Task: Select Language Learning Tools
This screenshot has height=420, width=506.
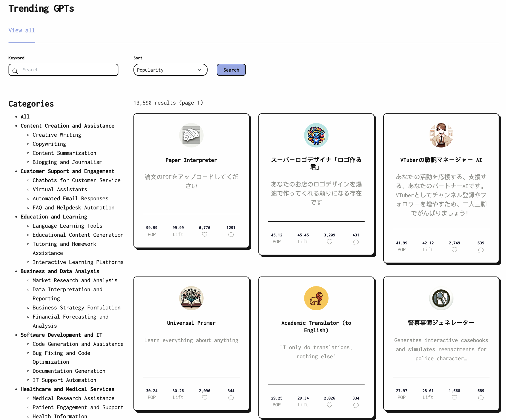Action: click(67, 226)
